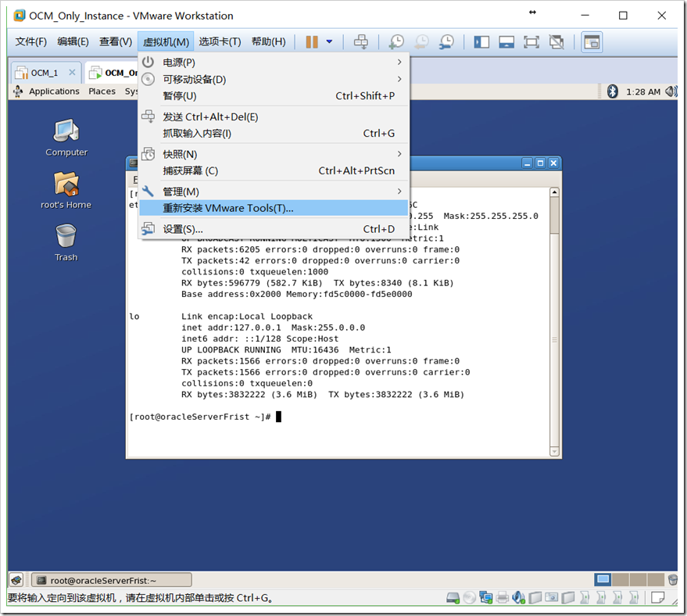Open the message log status bar icon
This screenshot has width=687, height=616.
tap(657, 597)
